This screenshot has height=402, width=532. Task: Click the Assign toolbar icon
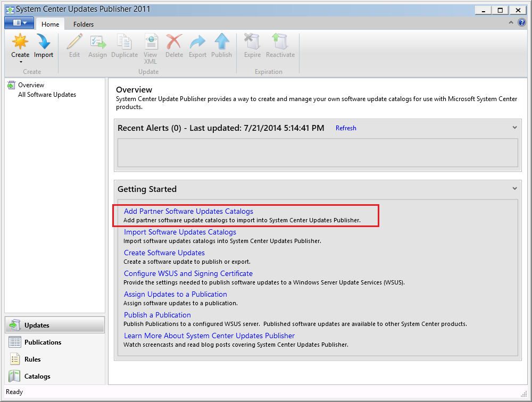click(98, 42)
